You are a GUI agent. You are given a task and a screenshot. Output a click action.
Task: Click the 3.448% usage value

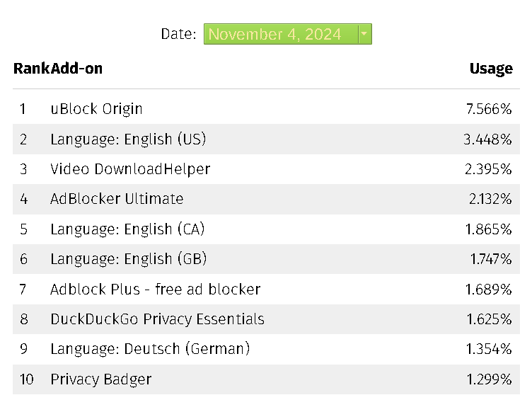click(487, 139)
